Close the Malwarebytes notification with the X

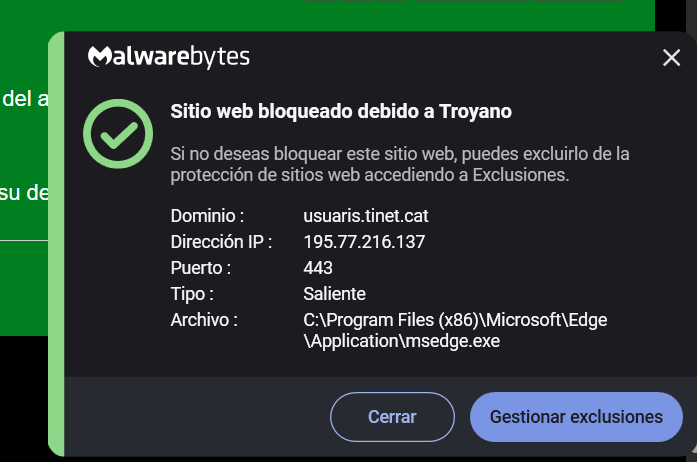tap(671, 58)
